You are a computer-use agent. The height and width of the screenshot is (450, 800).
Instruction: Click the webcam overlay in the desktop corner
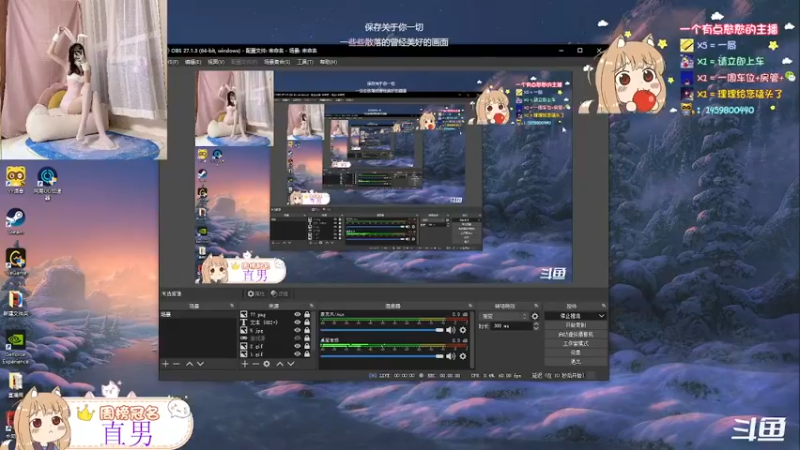pos(84,79)
